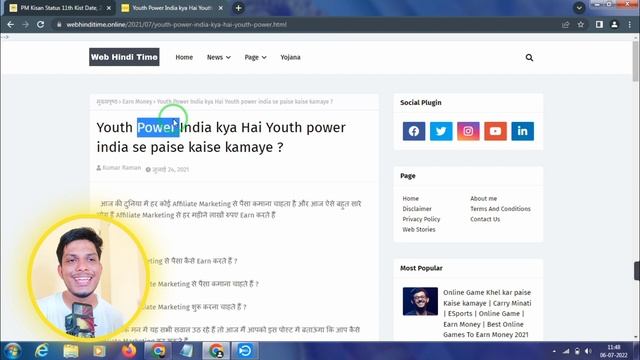Click the sidebar Home page link
The height and width of the screenshot is (360, 640).
411,198
